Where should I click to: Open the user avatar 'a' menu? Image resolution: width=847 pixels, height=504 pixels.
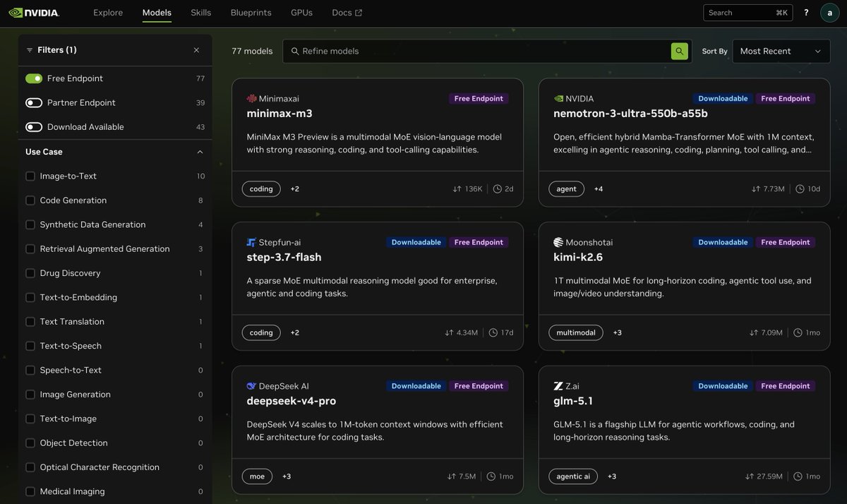click(x=829, y=13)
